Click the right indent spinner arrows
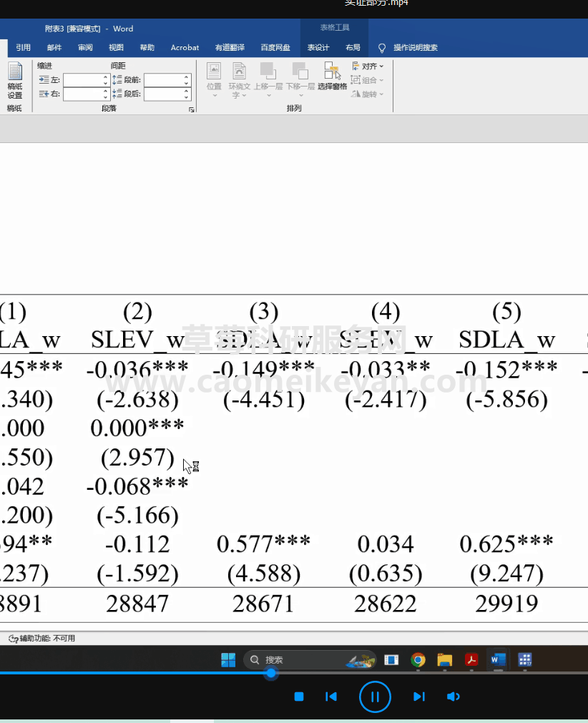588x723 pixels. pyautogui.click(x=106, y=94)
